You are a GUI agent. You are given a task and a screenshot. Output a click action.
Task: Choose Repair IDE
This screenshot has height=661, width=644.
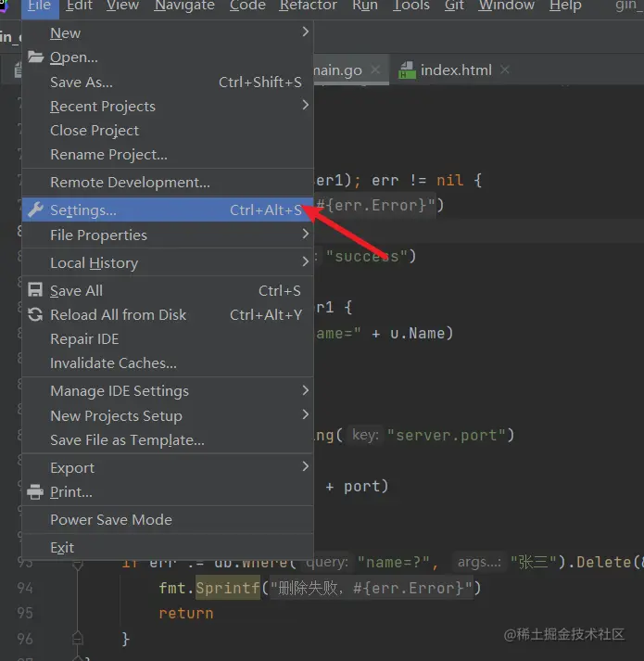168,338
